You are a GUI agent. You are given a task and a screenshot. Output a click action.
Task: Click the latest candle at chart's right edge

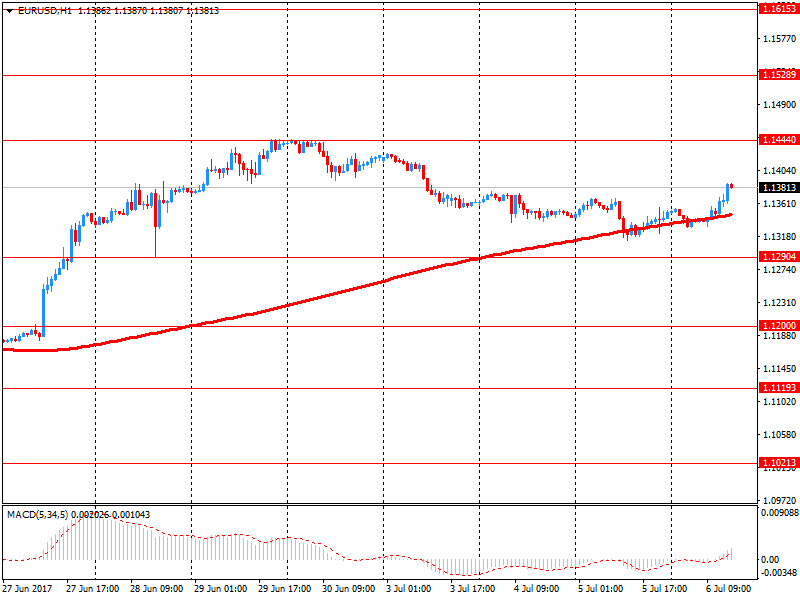[x=732, y=186]
